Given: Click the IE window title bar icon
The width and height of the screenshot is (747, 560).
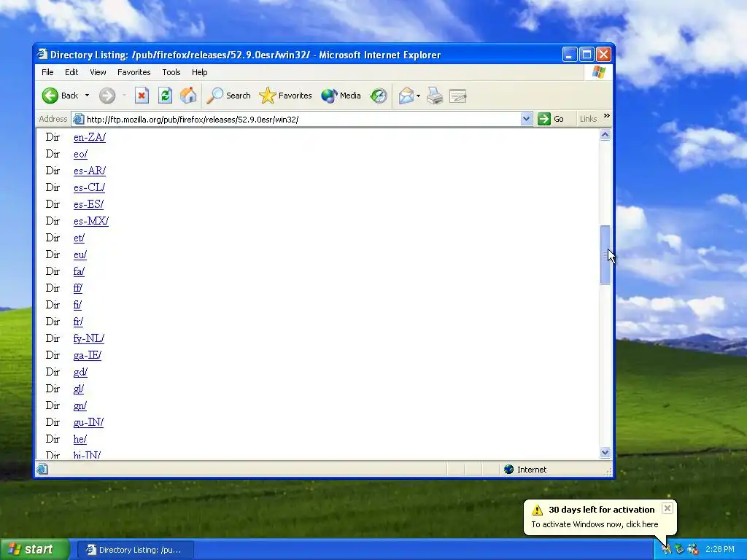Looking at the screenshot, I should [x=42, y=54].
